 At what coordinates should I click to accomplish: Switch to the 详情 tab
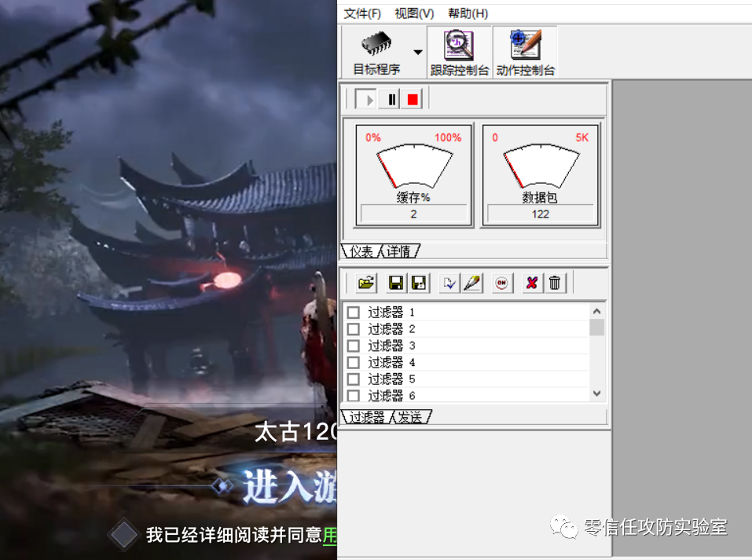(399, 251)
